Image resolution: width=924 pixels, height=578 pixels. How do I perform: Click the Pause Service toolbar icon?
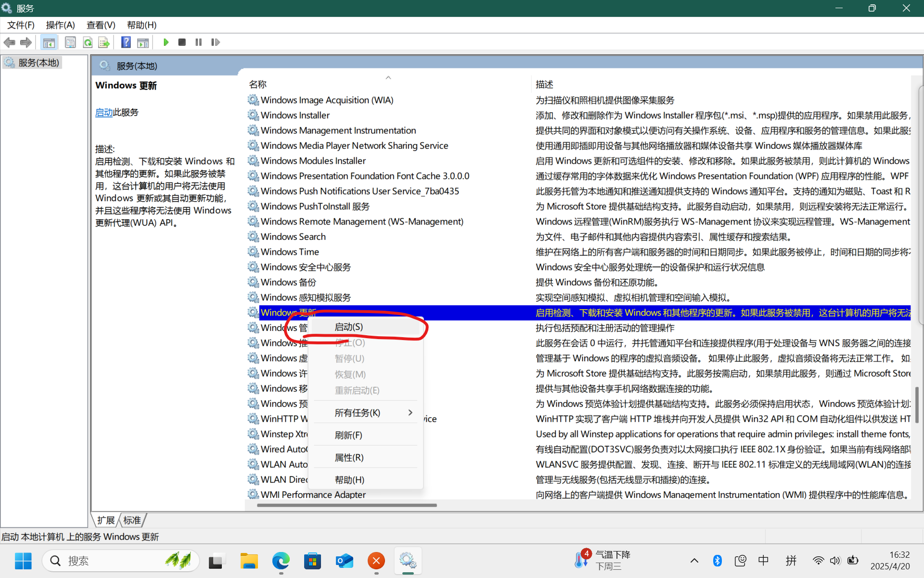click(x=198, y=42)
